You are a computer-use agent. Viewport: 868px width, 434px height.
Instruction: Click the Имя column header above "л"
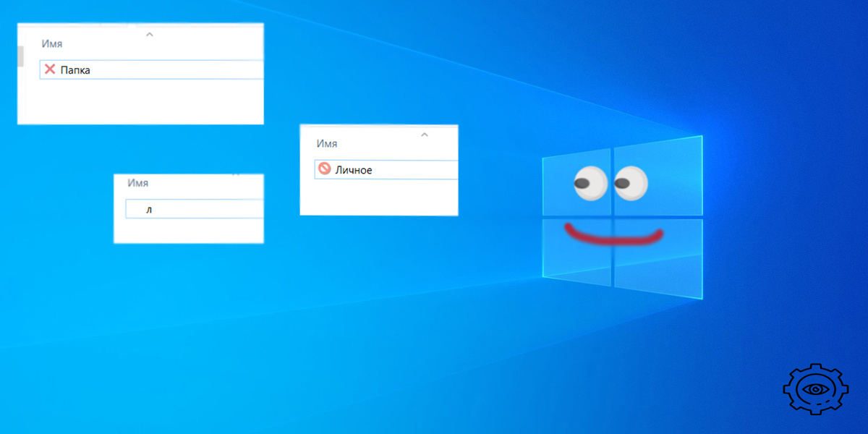[137, 184]
